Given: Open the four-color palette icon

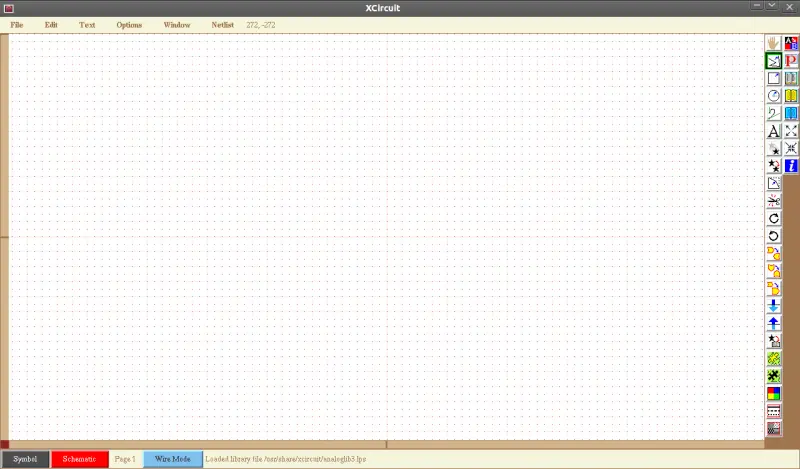Looking at the screenshot, I should [773, 393].
